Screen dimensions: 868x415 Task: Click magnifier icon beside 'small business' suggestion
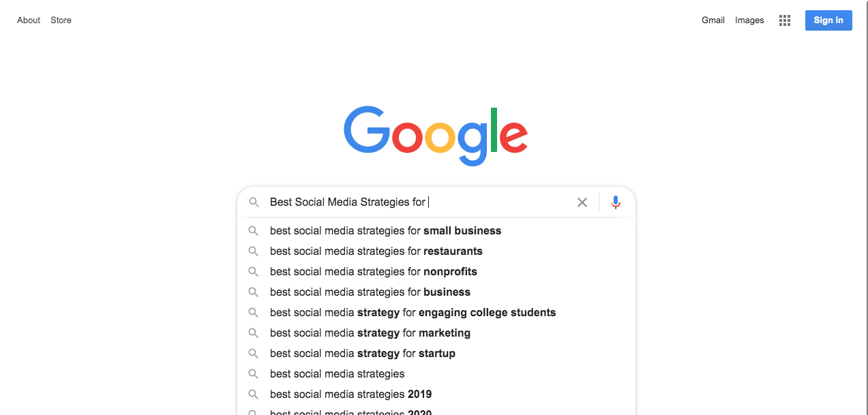254,231
